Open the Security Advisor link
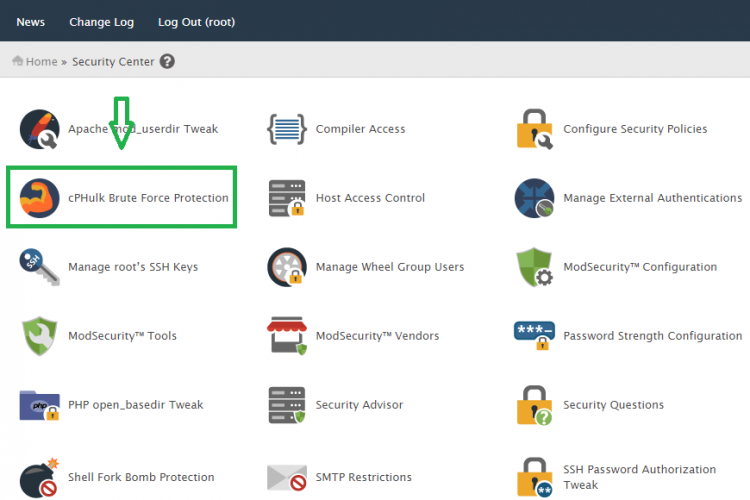Image resolution: width=750 pixels, height=500 pixels. pos(359,405)
